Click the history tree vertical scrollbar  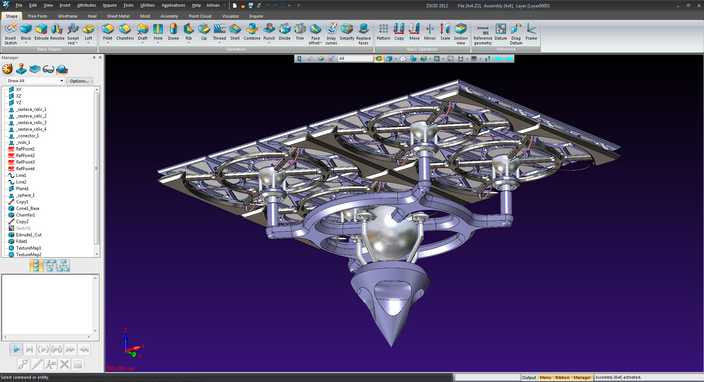tap(97, 171)
